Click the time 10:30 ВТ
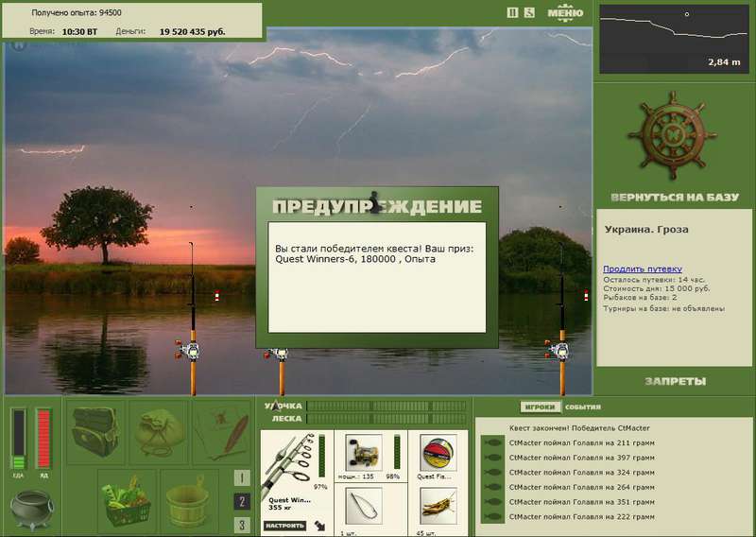 tap(79, 32)
